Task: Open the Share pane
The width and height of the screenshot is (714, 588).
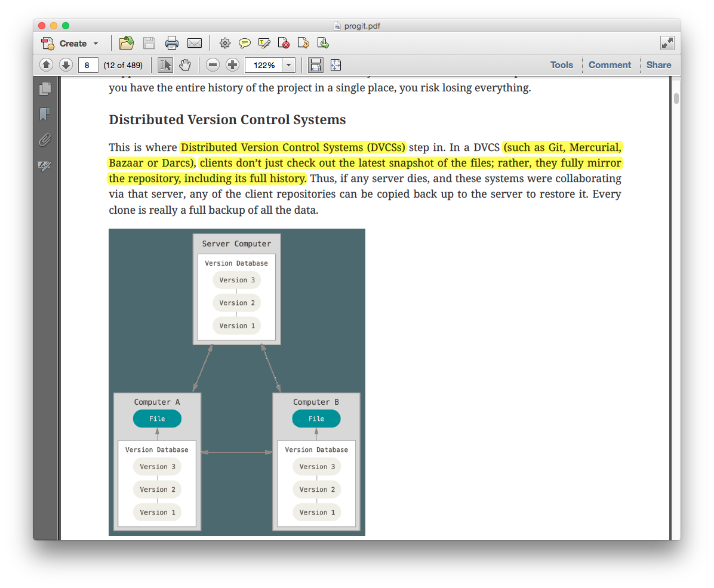Action: pyautogui.click(x=658, y=64)
